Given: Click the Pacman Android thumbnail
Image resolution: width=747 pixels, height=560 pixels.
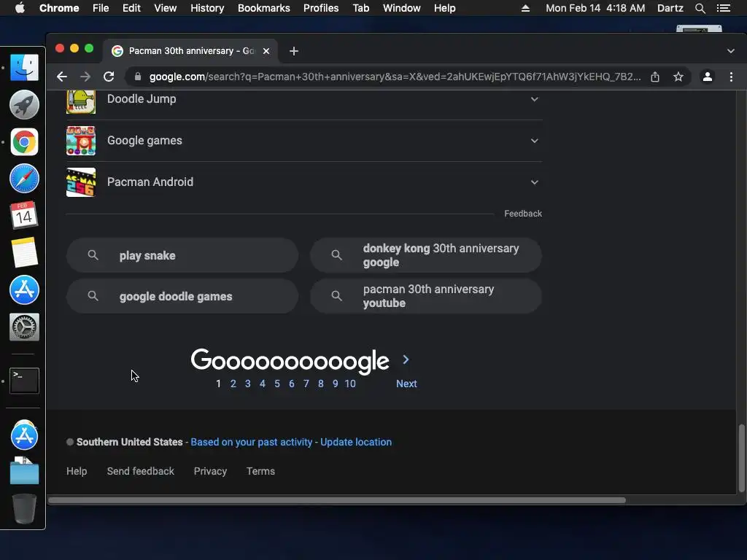Looking at the screenshot, I should [81, 182].
